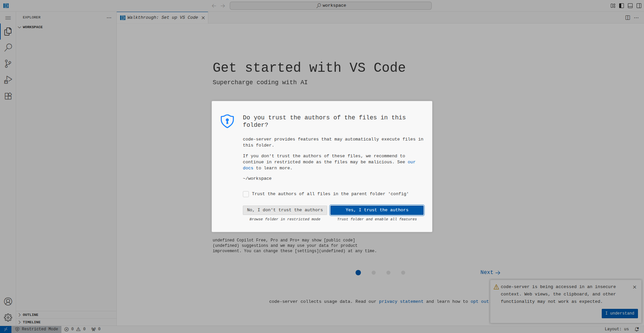Expand the OUTLINE section
Image resolution: width=644 pixels, height=333 pixels.
[31, 315]
